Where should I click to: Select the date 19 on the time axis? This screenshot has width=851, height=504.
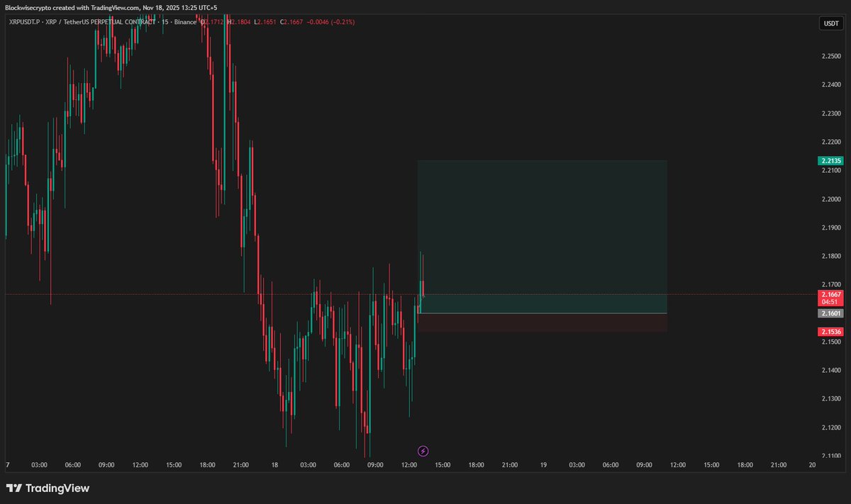pyautogui.click(x=543, y=465)
